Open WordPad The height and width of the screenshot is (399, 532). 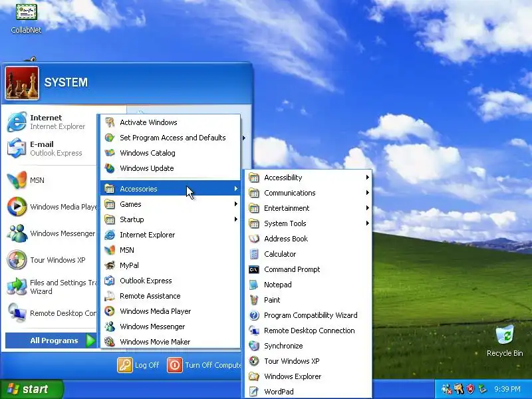point(308,392)
